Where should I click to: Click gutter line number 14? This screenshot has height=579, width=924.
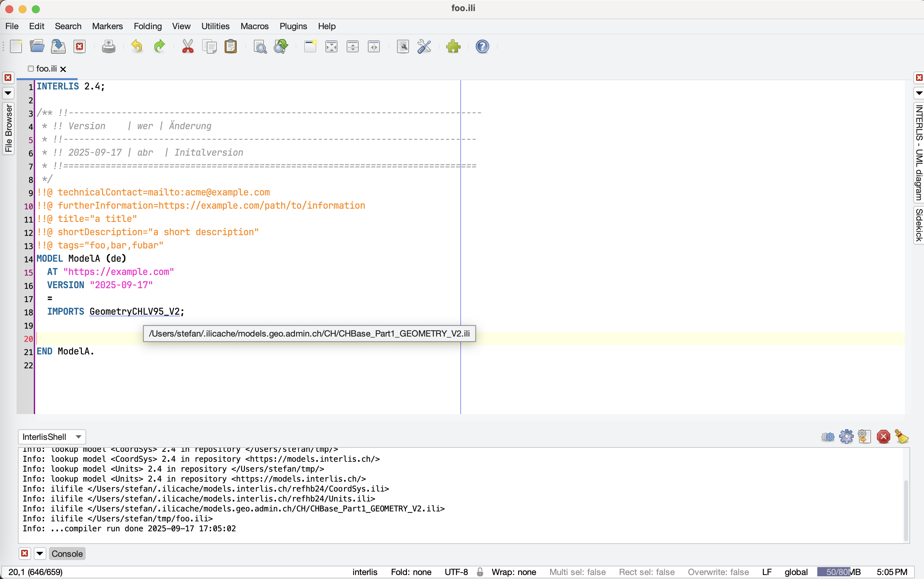[x=29, y=259]
